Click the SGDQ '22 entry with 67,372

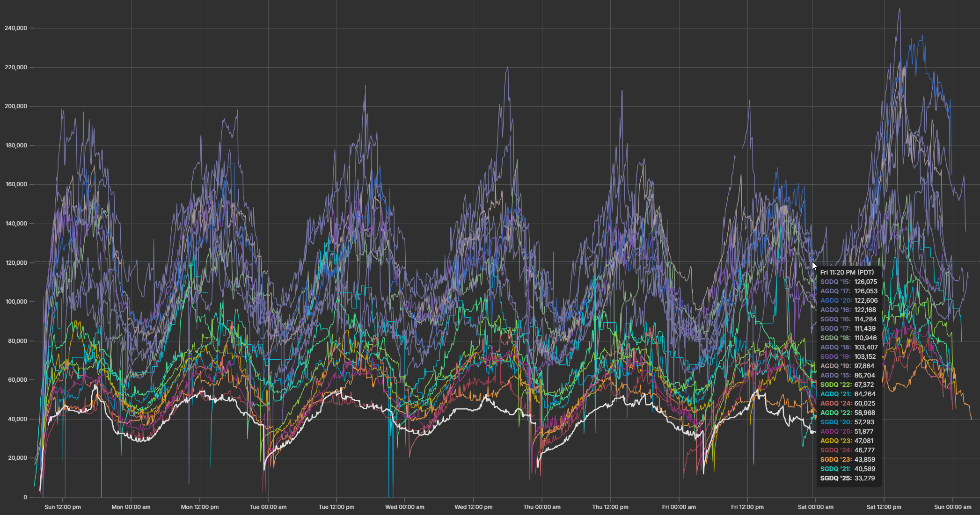(x=848, y=384)
